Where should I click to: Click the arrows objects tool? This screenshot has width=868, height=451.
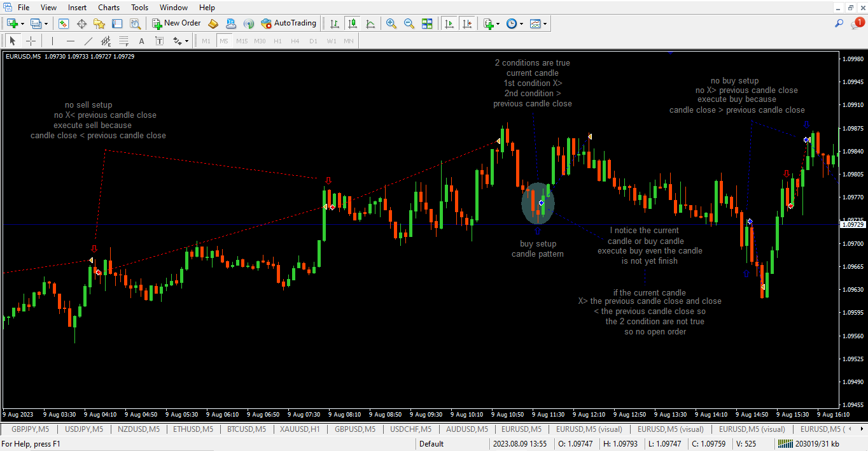coord(178,41)
